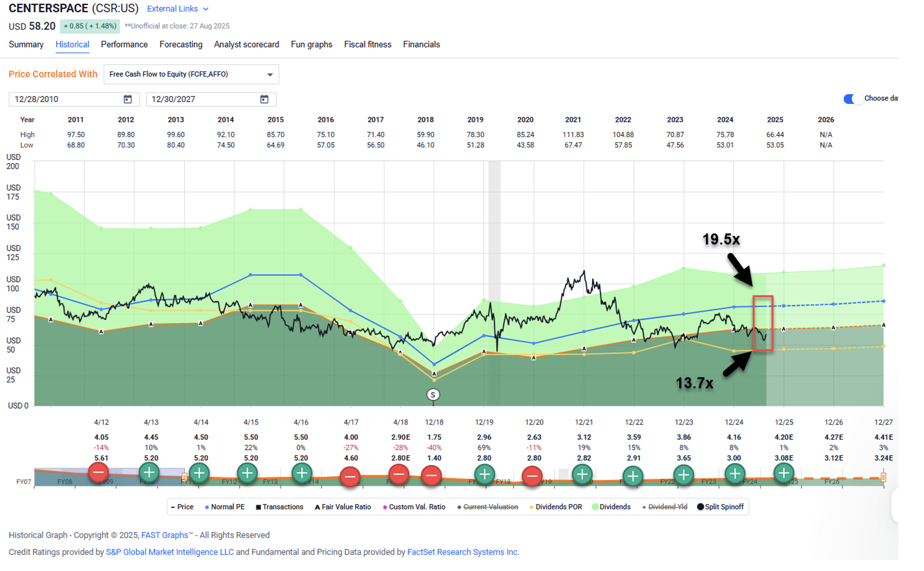
Task: Click red minus circle below 4/12
Action: tap(98, 473)
